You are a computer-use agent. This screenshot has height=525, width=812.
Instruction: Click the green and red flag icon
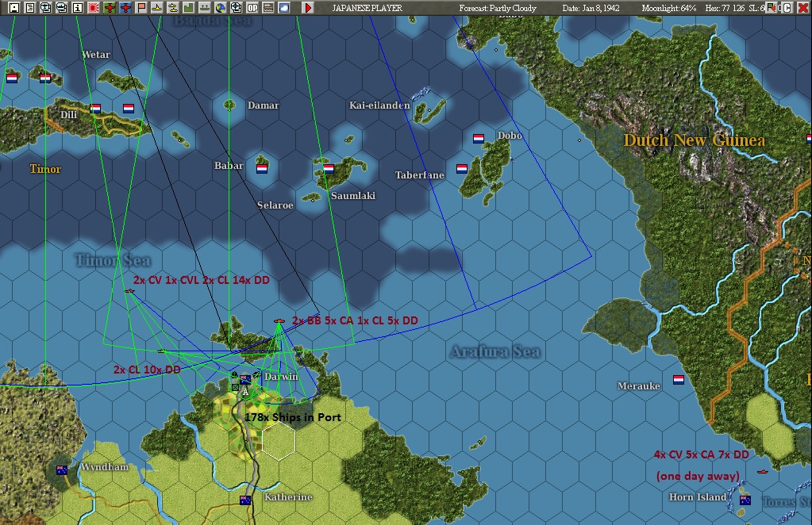(x=771, y=8)
